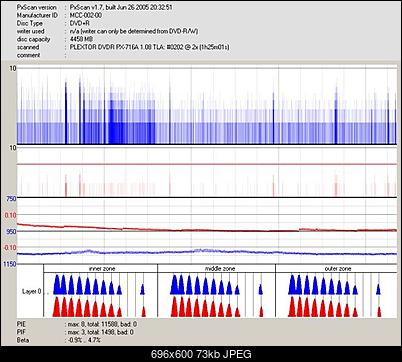Click the 750 axis label
This screenshot has height=362, width=402.
[11, 199]
